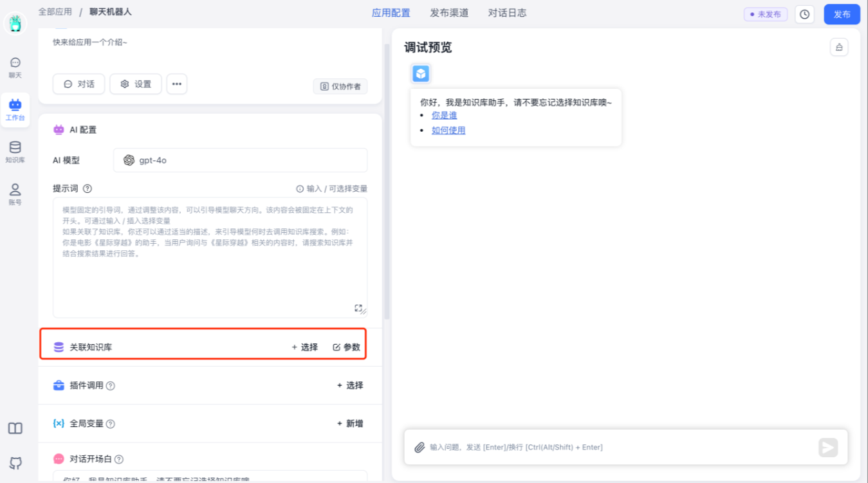Go to 全部应用 breadcrumb
This screenshot has width=868, height=483.
coord(55,12)
